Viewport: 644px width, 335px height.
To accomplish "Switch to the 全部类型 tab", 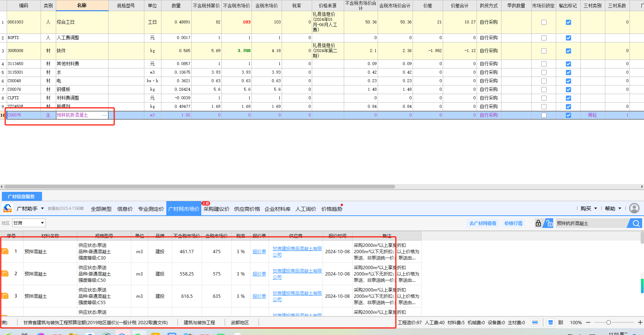I will [x=101, y=209].
